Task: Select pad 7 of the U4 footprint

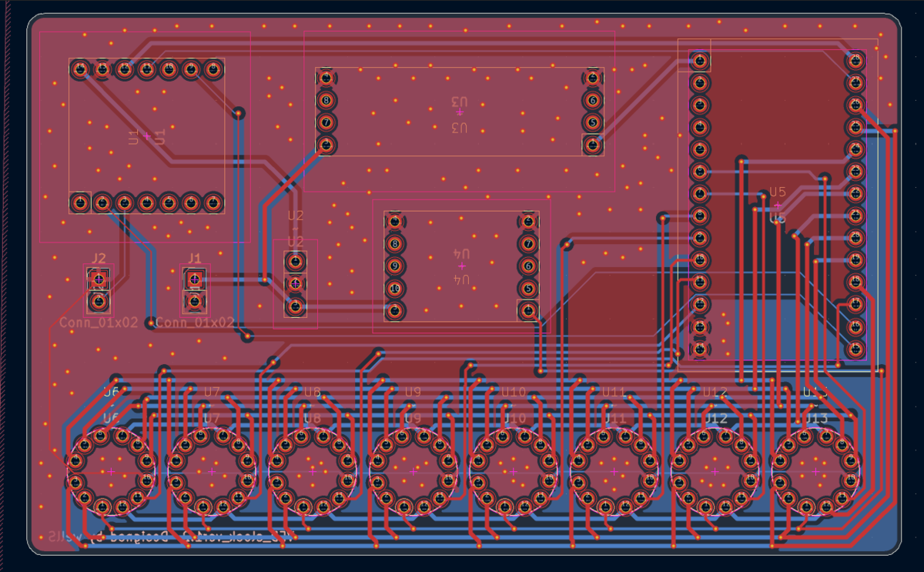Action: [x=528, y=244]
